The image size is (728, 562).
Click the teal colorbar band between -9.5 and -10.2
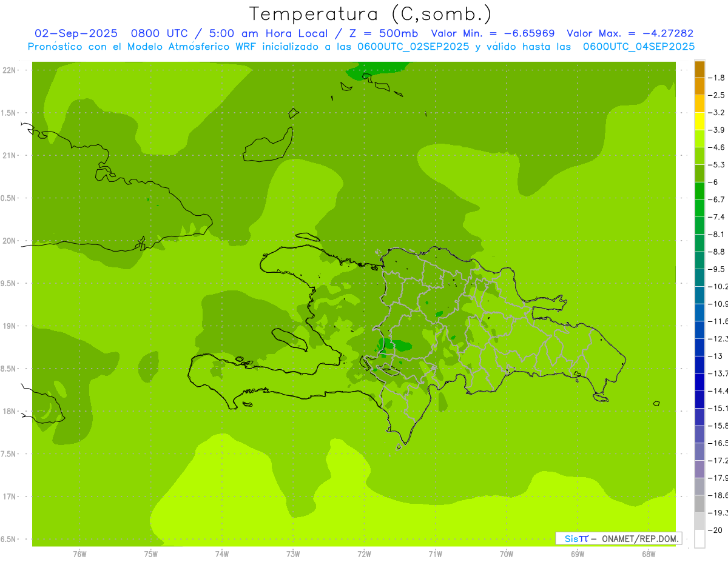click(x=699, y=278)
